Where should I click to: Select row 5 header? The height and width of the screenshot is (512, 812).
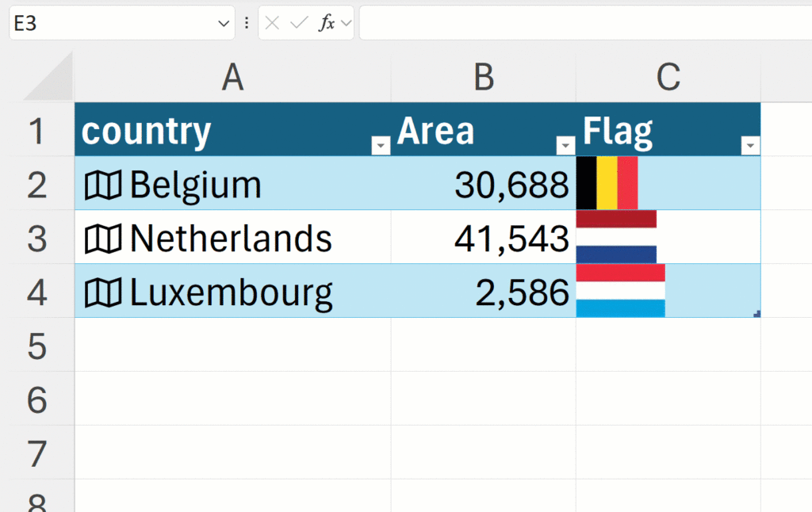(x=37, y=346)
